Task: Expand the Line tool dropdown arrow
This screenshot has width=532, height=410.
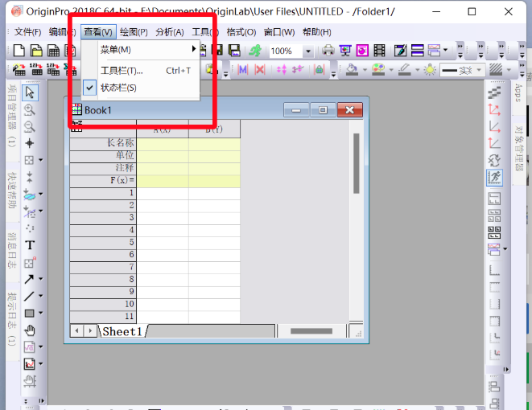Action: click(41, 296)
